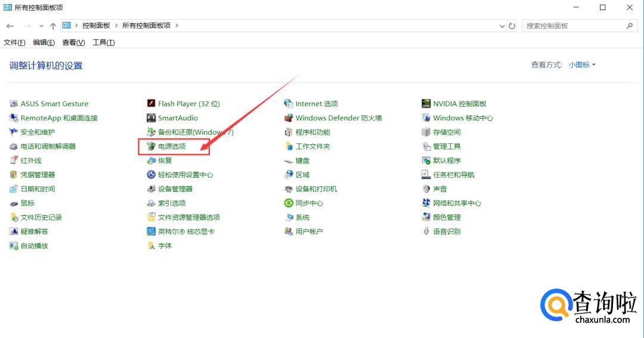Open the 文件历史记录 link
The width and height of the screenshot is (644, 338).
coord(41,217)
